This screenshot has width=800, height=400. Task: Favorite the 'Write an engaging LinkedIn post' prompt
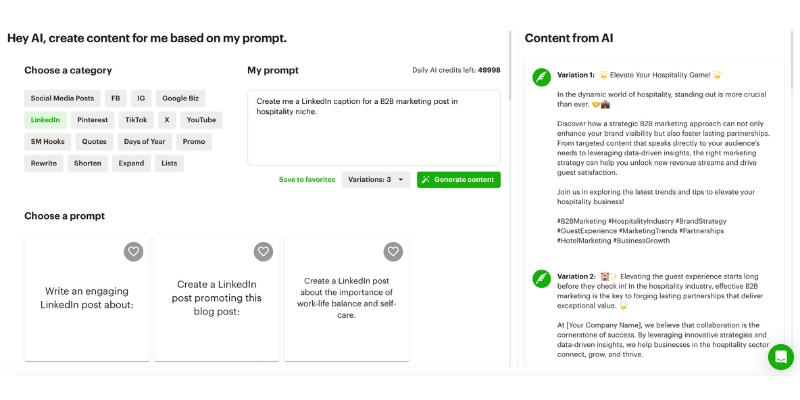point(134,251)
